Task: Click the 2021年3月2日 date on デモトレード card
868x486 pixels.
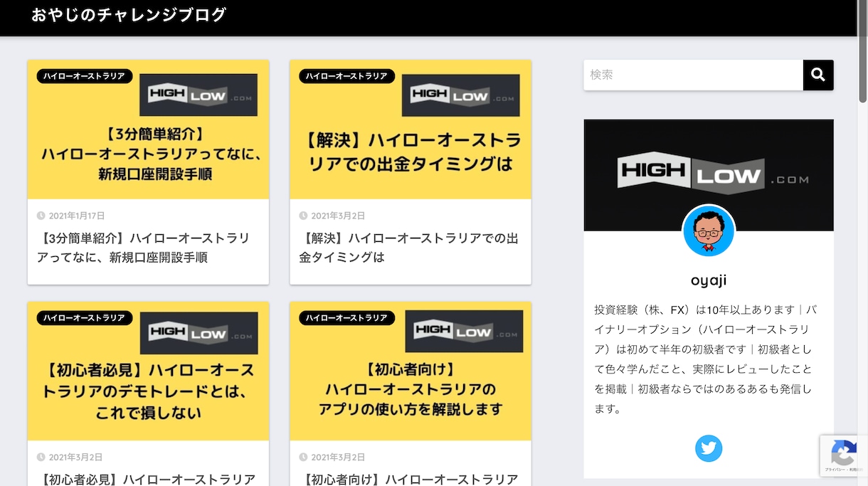Action: [x=75, y=458]
